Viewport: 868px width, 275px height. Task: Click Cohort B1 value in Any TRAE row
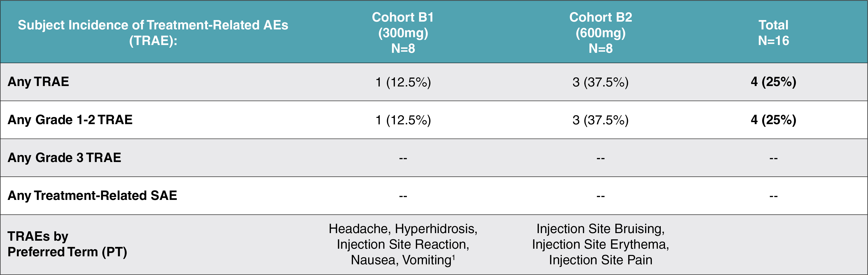click(403, 82)
